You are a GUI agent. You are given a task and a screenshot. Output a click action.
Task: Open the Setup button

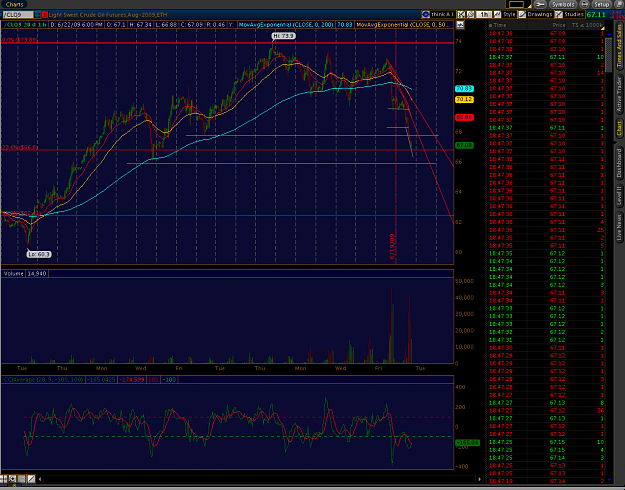(x=601, y=4)
